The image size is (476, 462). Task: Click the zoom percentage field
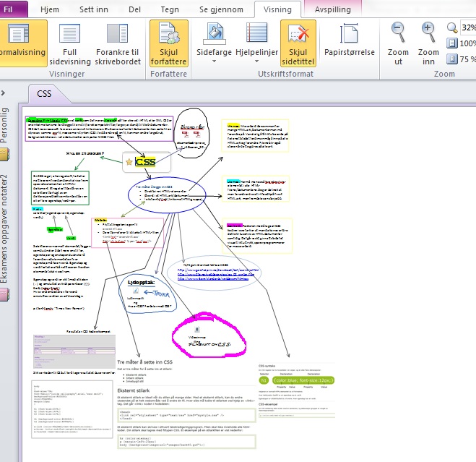pyautogui.click(x=467, y=27)
